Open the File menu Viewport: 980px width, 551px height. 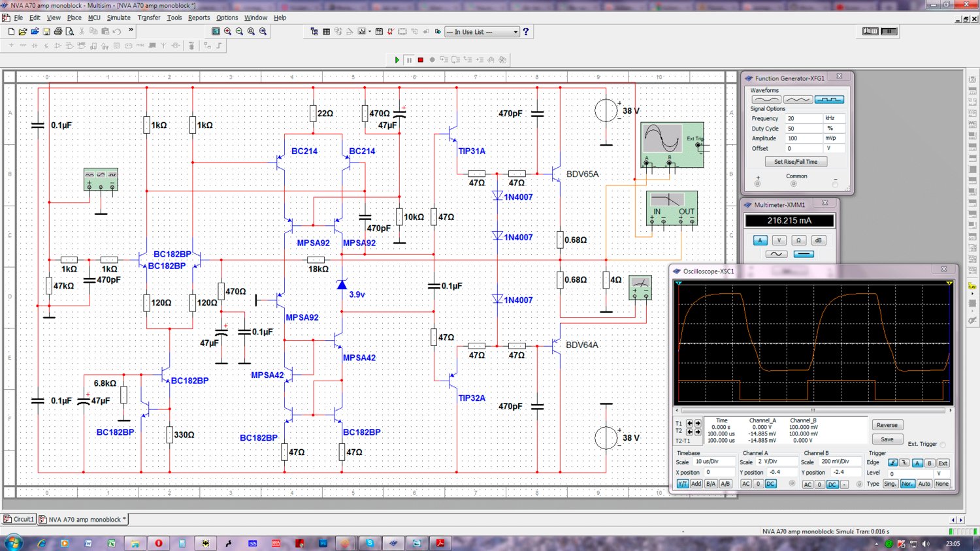[18, 18]
